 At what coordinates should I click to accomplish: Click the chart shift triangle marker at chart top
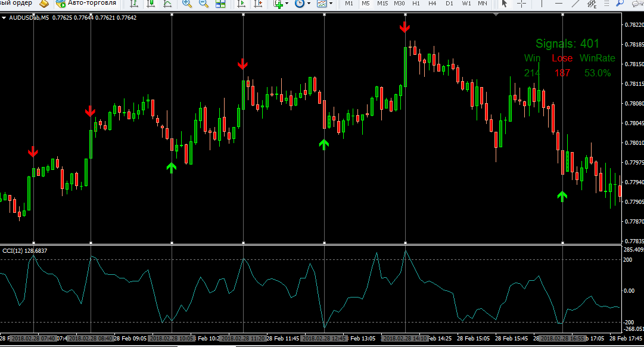(x=496, y=15)
